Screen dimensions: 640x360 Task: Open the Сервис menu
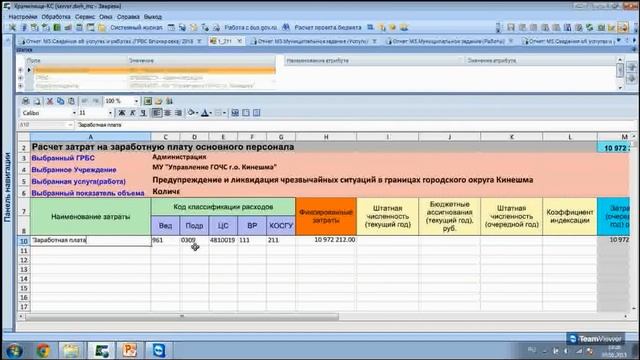85,17
